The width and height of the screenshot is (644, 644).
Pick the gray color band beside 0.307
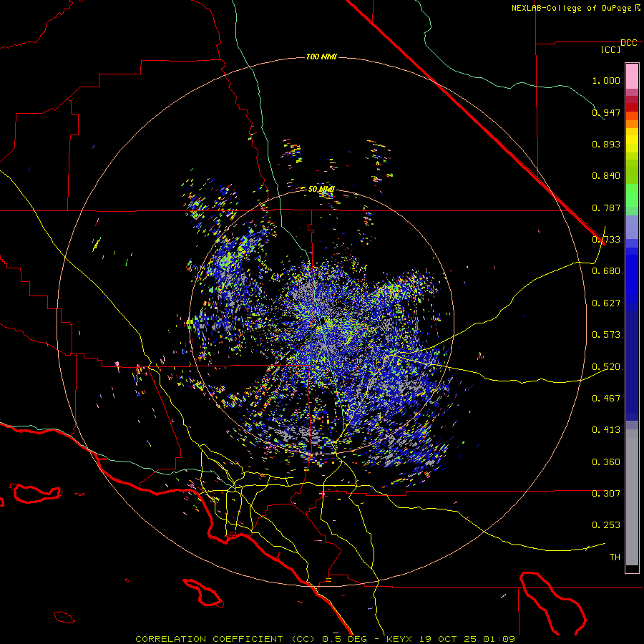coord(632,497)
